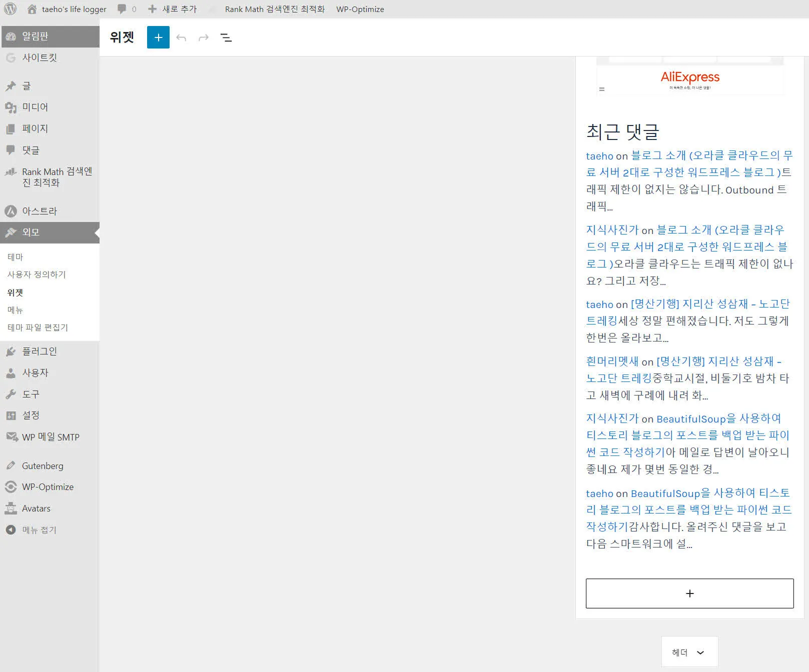The height and width of the screenshot is (672, 809).
Task: Open 미디어 from the admin sidebar
Action: [34, 107]
